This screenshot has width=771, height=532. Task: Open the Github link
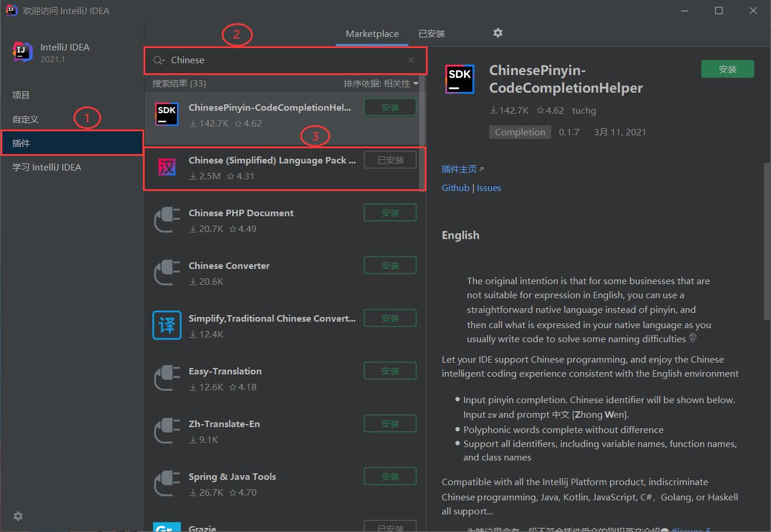[456, 187]
